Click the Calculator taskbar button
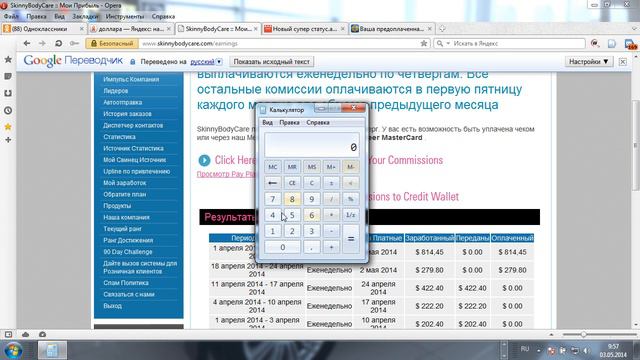The image size is (640, 360). click(52, 351)
